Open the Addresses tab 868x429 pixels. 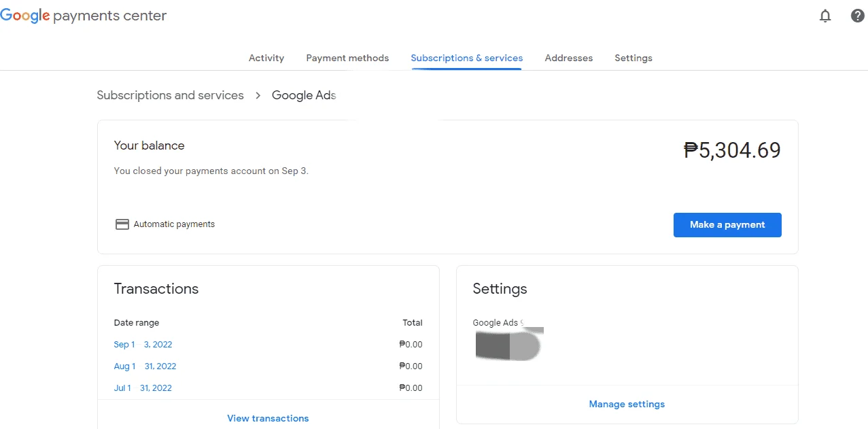569,58
